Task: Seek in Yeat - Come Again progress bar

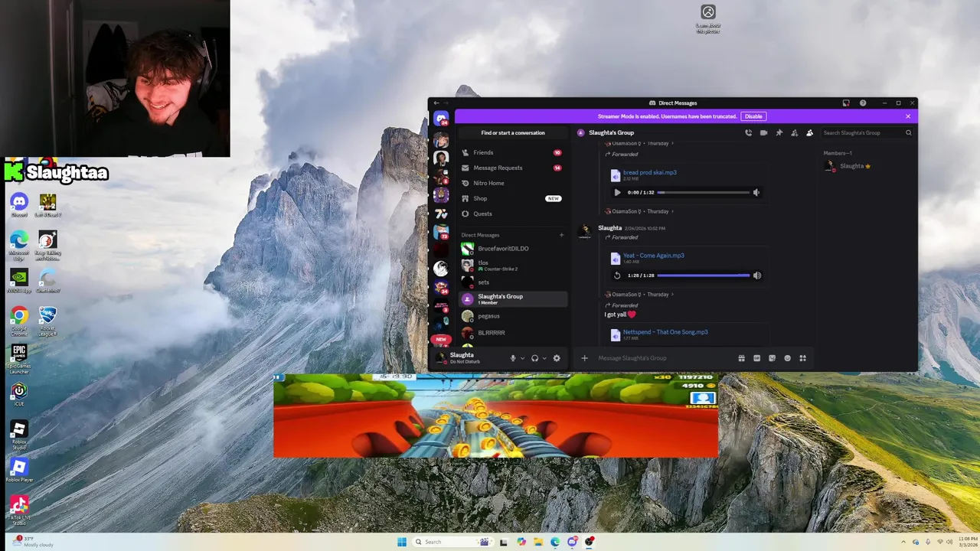Action: 704,275
